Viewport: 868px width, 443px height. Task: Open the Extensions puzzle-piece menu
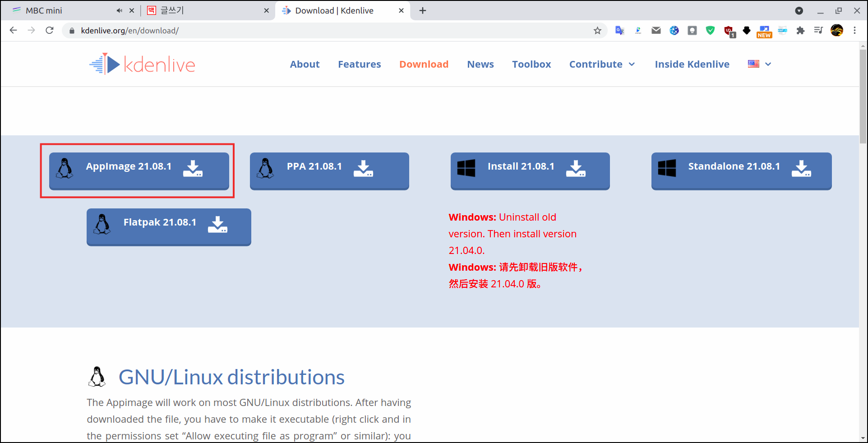point(800,30)
